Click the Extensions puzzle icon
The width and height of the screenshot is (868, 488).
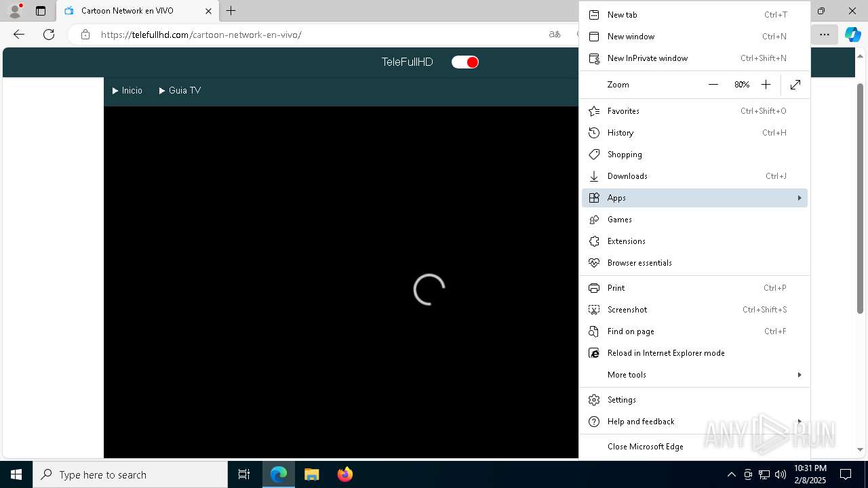pos(594,241)
